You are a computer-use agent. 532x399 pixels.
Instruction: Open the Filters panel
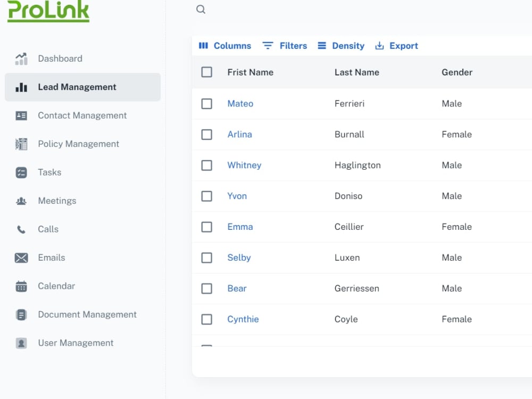point(285,46)
